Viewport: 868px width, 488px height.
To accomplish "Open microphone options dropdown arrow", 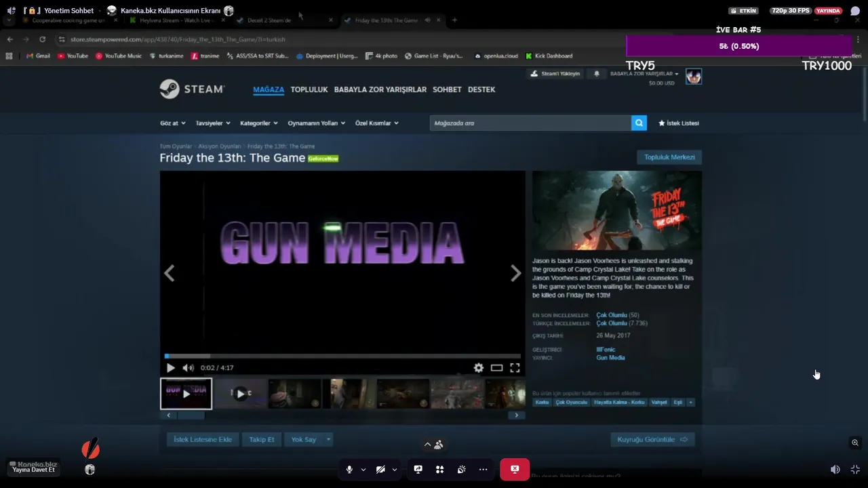I will click(363, 469).
